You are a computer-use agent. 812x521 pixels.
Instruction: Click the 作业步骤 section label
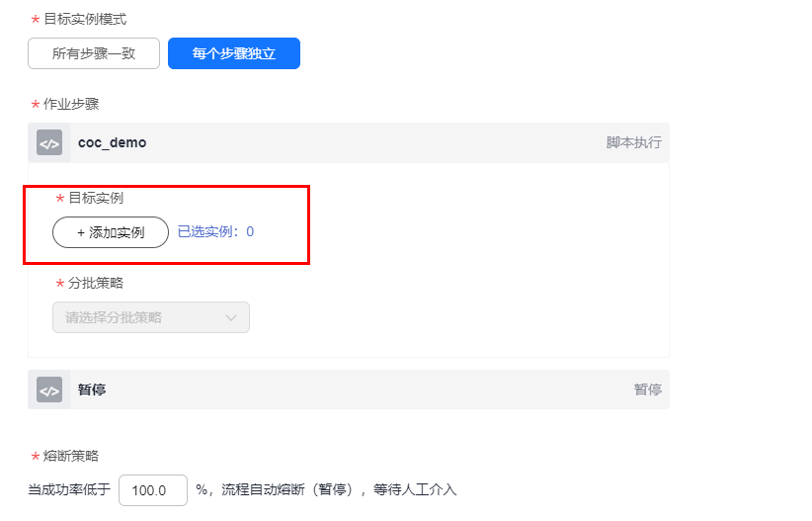(71, 104)
